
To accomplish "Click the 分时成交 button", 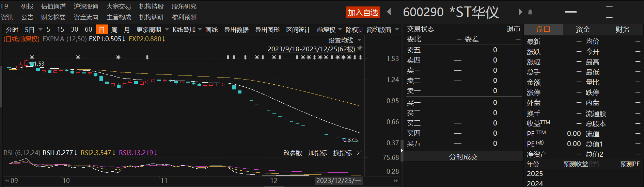I will pyautogui.click(x=463, y=157).
